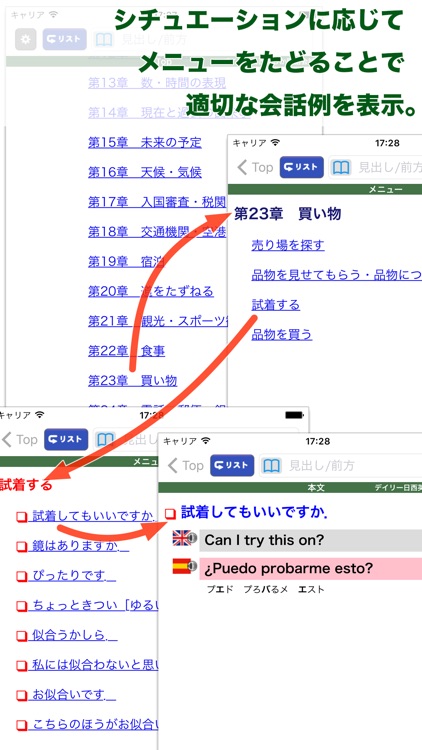Image resolution: width=422 pixels, height=750 pixels.
Task: Play Spanish audio via Spain flag icon
Action: click(x=185, y=567)
